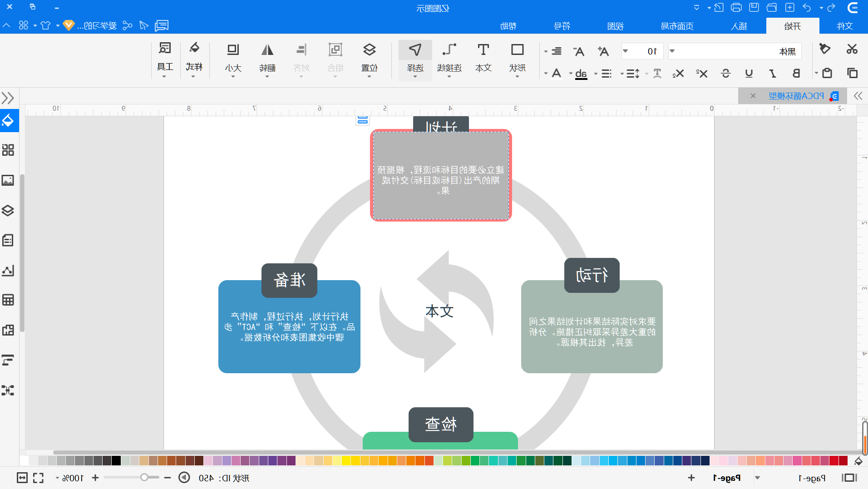Open the grid library sidebar icon
This screenshot has width=868, height=489.
(8, 150)
